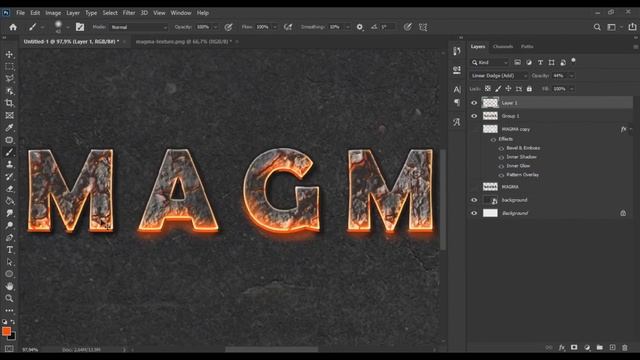Click the foreground color swatch
Screen dimensions: 640x360
(x=6, y=331)
